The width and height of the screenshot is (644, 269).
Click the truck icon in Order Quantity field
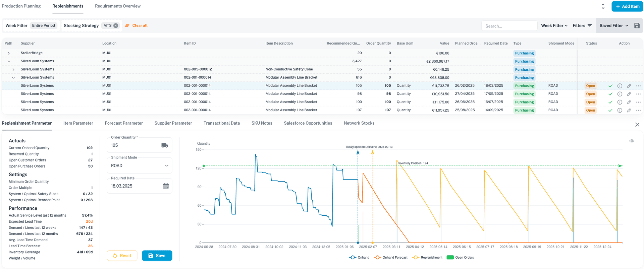tap(164, 145)
